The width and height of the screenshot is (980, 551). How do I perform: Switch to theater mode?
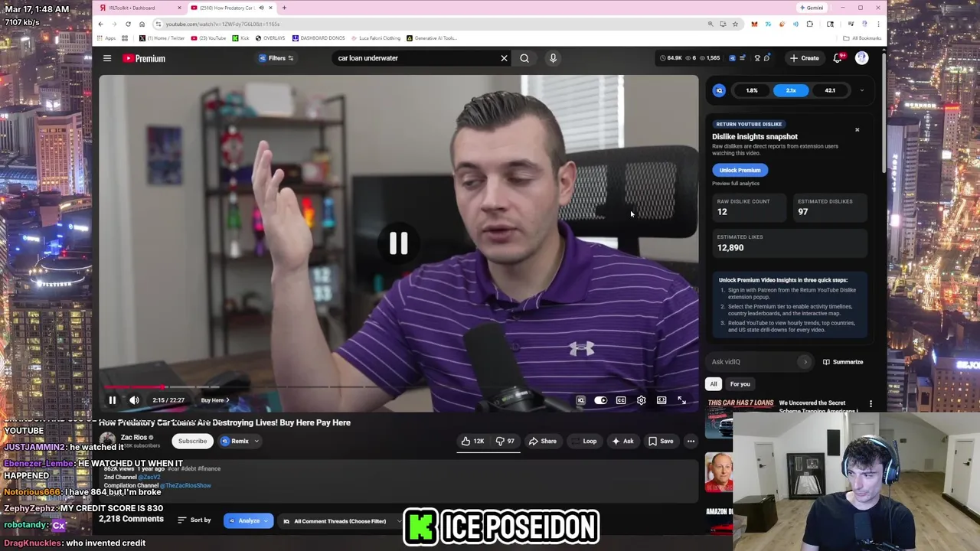click(661, 400)
